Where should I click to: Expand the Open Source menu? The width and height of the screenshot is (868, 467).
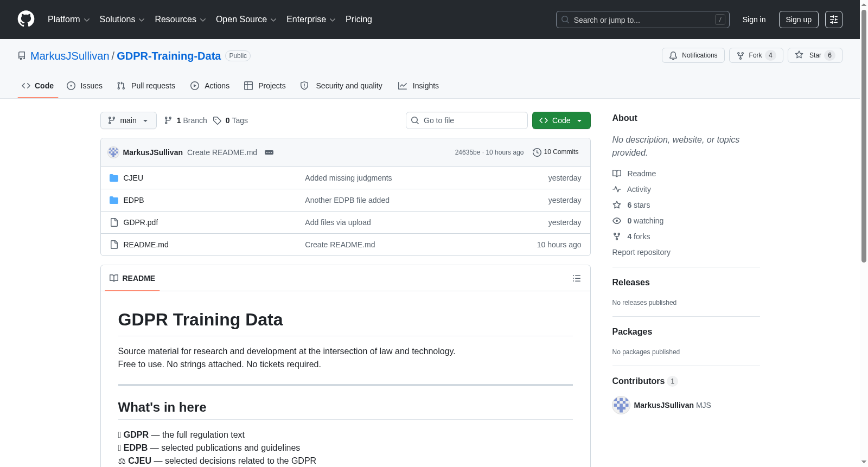click(x=246, y=20)
